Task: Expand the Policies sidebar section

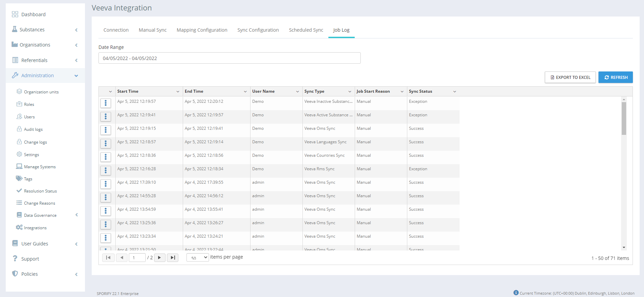Action: [x=77, y=274]
